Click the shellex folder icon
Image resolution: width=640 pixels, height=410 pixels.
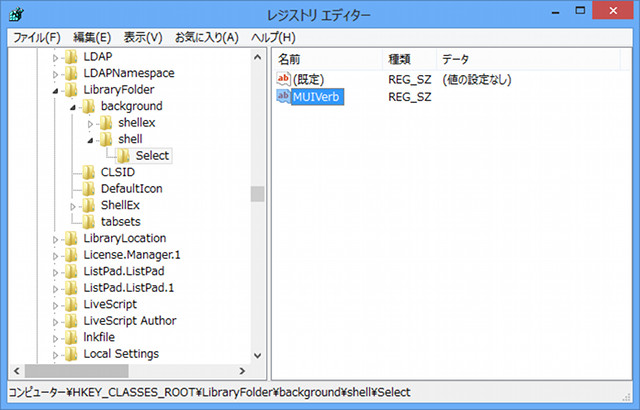[x=106, y=123]
